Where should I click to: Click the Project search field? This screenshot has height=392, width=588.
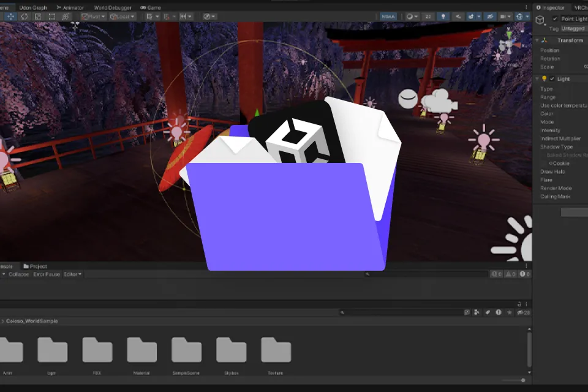coord(401,312)
